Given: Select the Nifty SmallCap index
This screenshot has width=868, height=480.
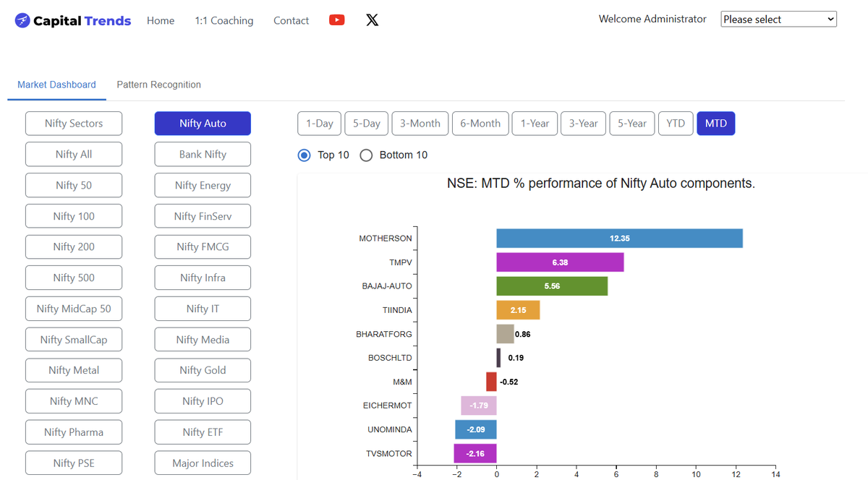Looking at the screenshot, I should pos(74,340).
